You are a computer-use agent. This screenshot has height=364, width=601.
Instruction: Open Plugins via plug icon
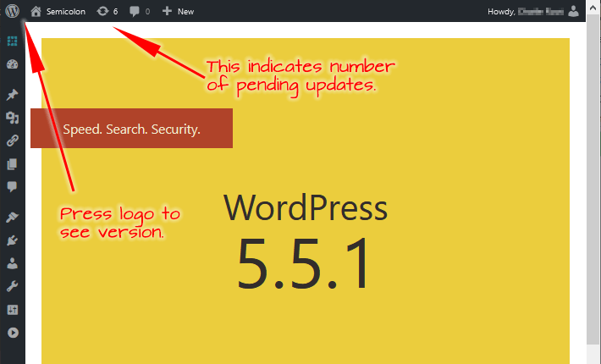12,240
